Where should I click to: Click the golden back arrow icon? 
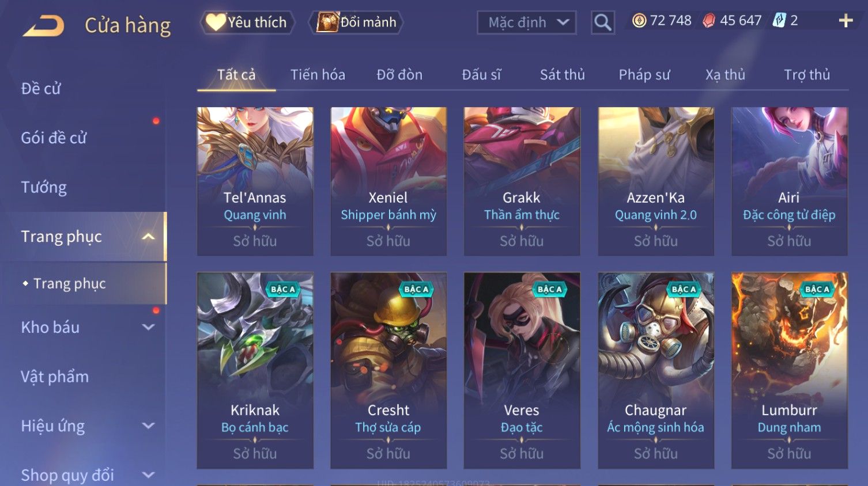(x=43, y=25)
